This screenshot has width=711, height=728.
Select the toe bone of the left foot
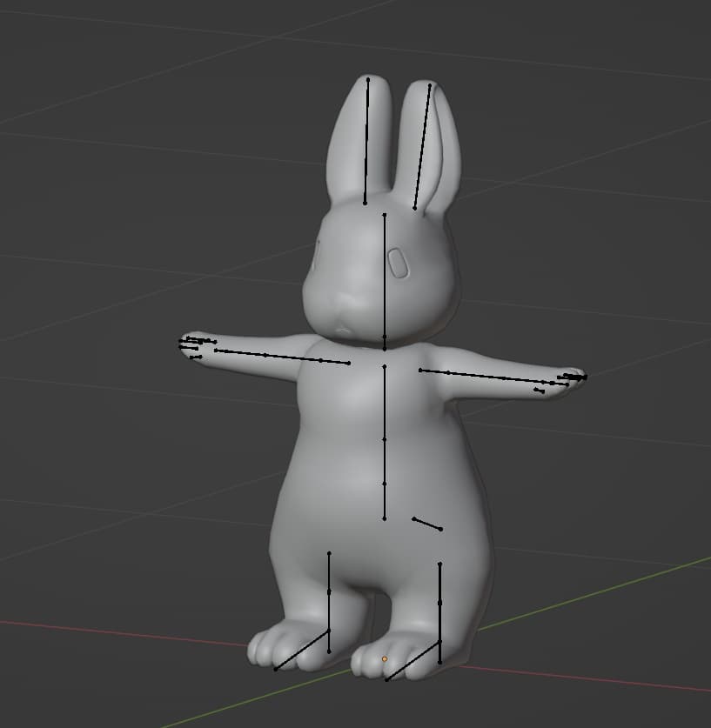click(x=302, y=650)
